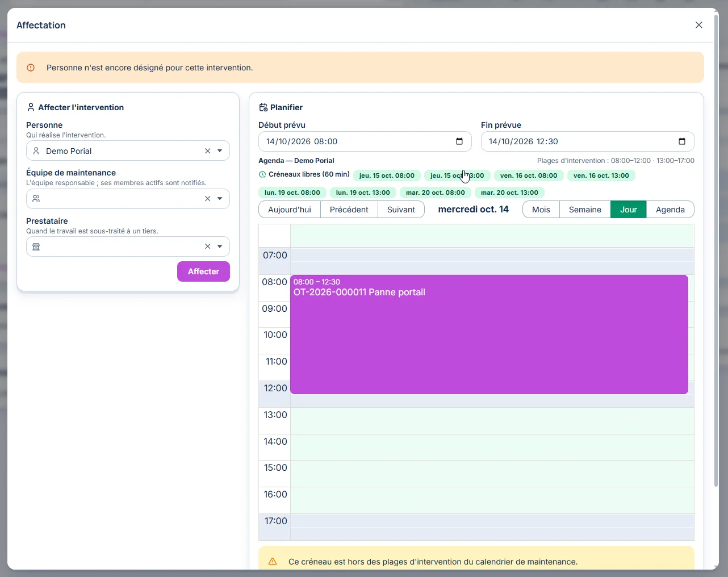Clear the Équipe de maintenance field
Viewport: 728px width, 577px height.
(208, 199)
